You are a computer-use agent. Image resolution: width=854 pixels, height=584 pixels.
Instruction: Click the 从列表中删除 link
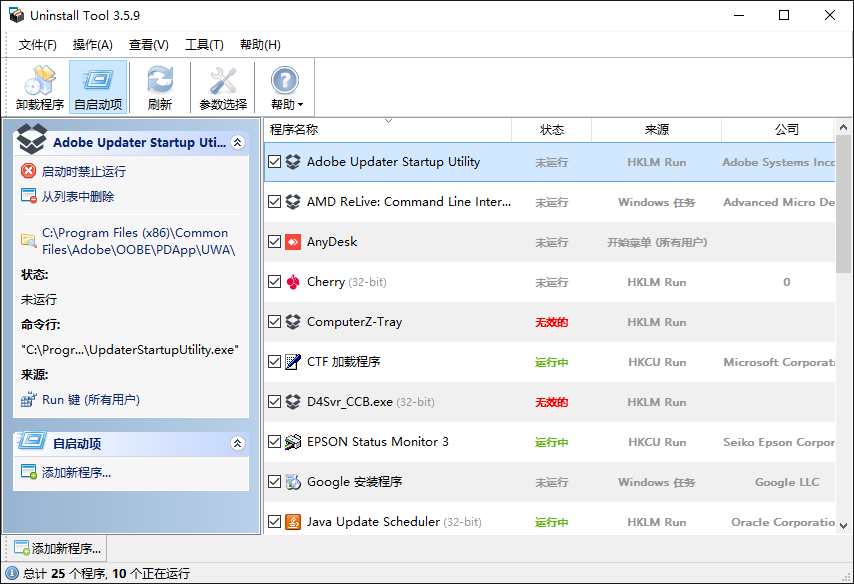tap(78, 197)
